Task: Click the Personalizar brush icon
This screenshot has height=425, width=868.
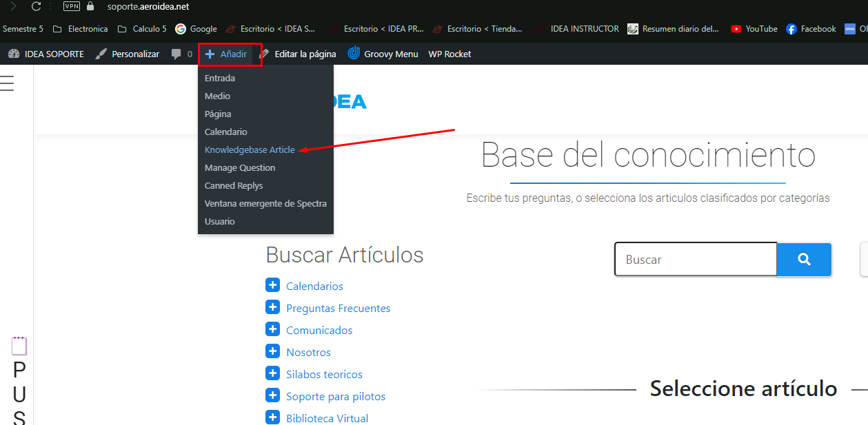Action: pos(101,54)
